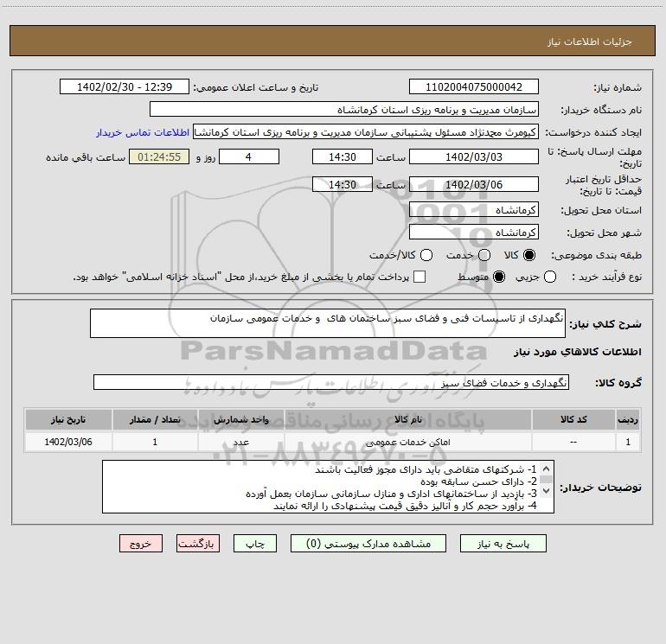
Task: Select the خدمت radio button
Action: [x=484, y=255]
